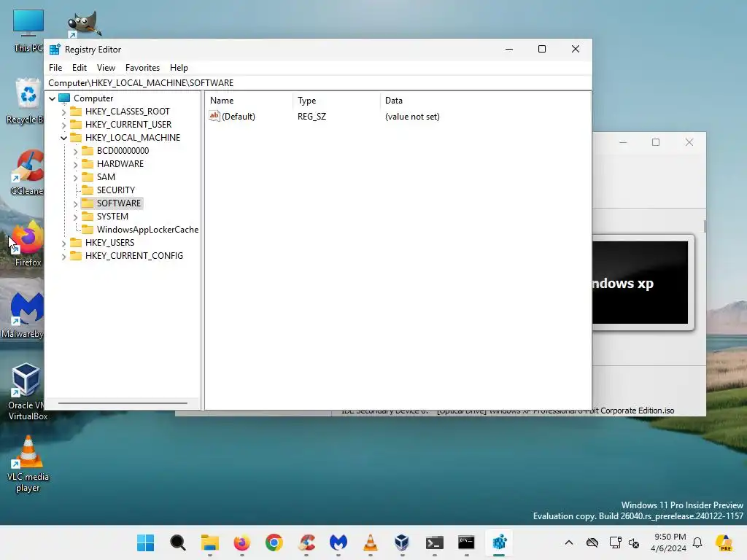Open File Explorer from the taskbar
747x560 pixels.
click(x=209, y=542)
